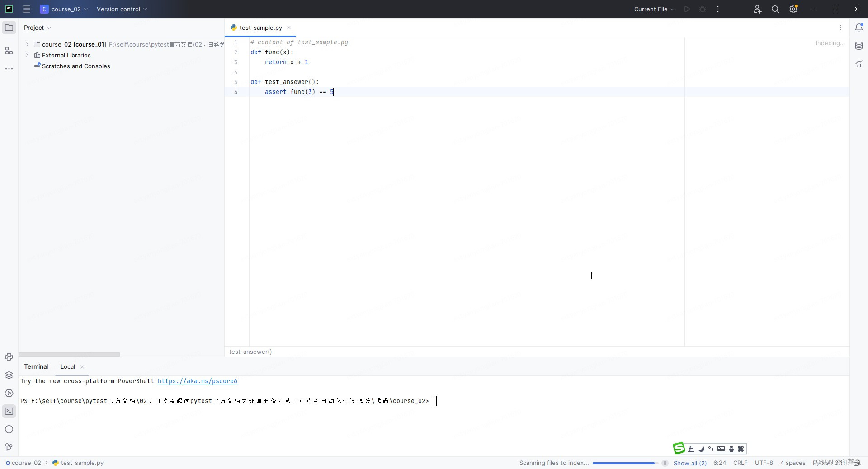Open the course_02 project dropdown
Viewport: 868px width, 469px height.
click(x=64, y=9)
